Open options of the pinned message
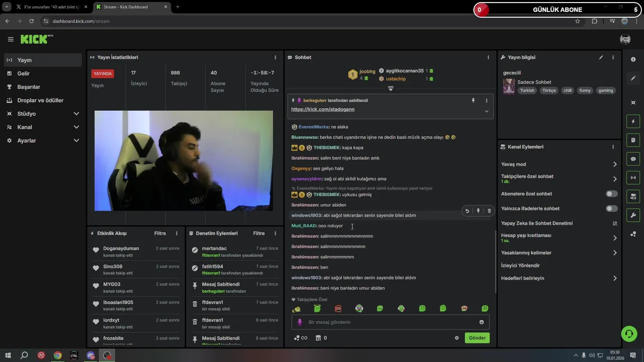644x362 pixels. click(x=487, y=101)
